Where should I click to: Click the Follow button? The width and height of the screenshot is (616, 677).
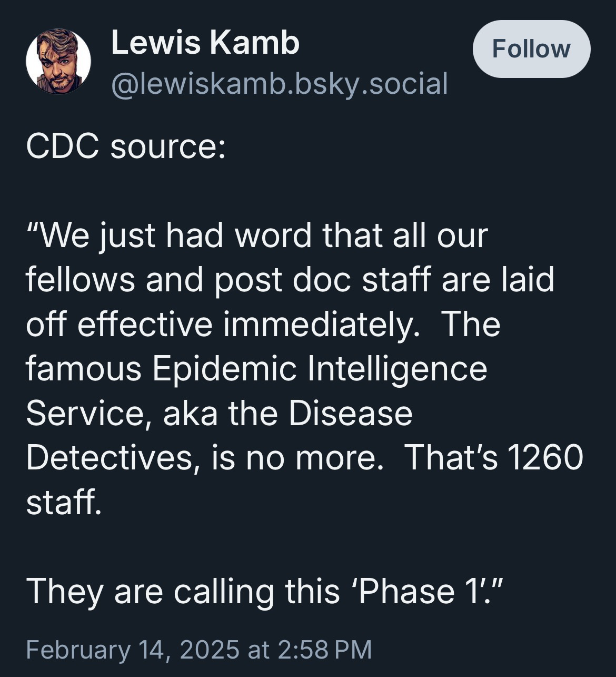531,49
